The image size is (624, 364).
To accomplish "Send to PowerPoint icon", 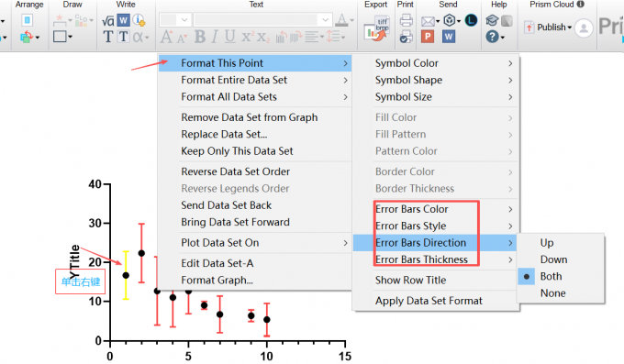I will coord(428,37).
